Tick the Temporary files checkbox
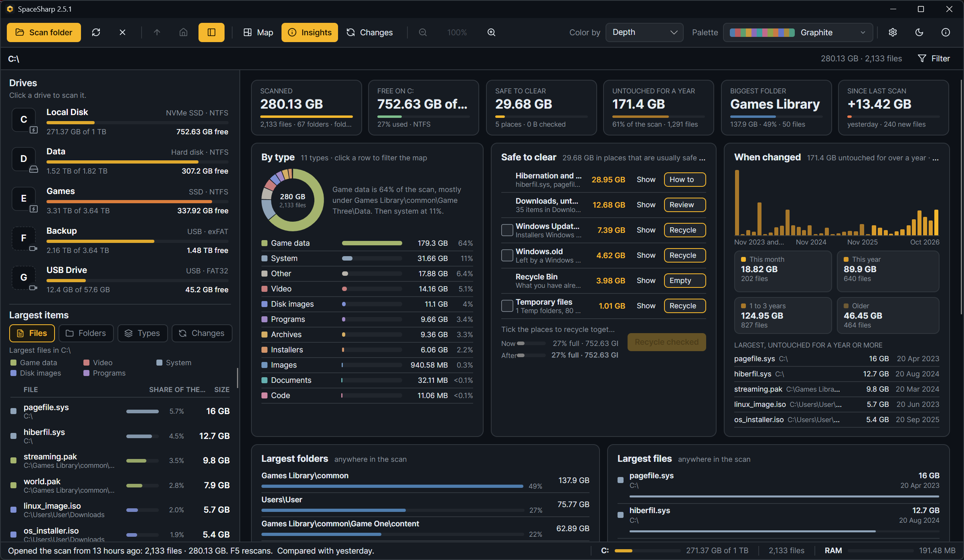964x560 pixels. pyautogui.click(x=507, y=306)
